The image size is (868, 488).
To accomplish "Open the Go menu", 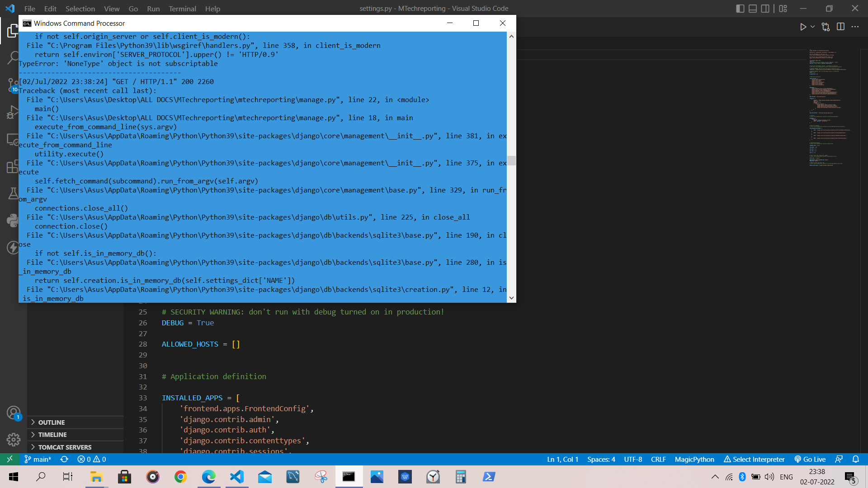I will coord(133,9).
